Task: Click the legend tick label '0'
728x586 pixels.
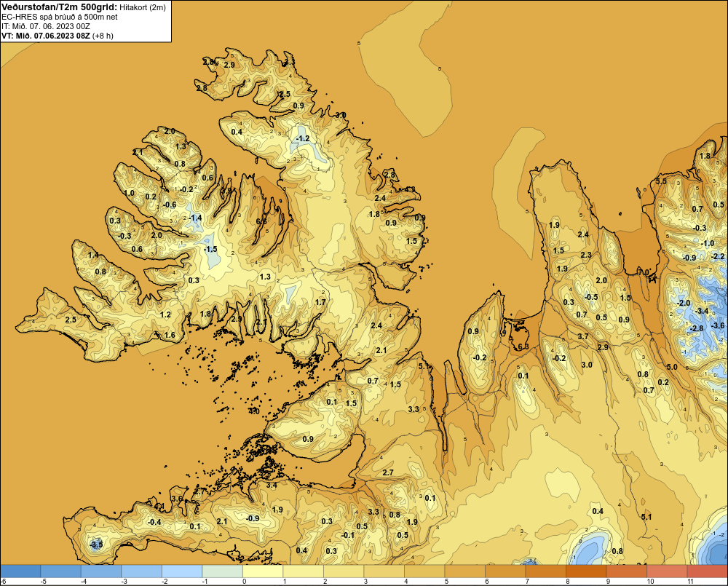Action: [x=244, y=582]
